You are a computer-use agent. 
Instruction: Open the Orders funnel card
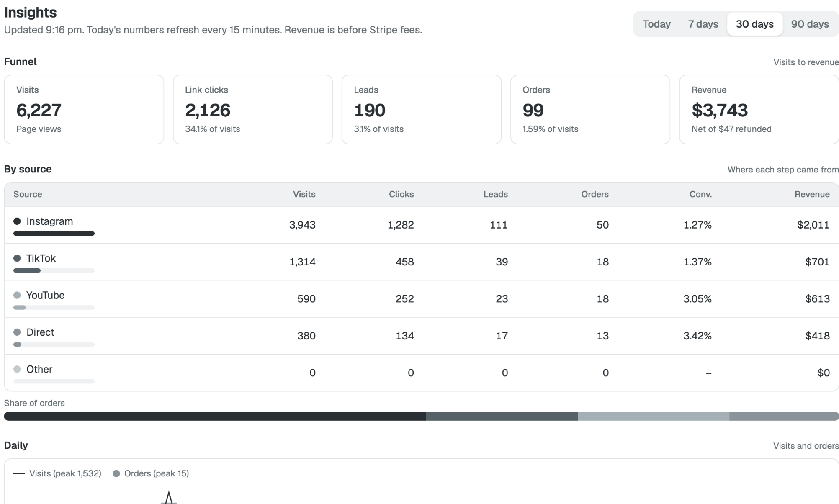pyautogui.click(x=590, y=110)
